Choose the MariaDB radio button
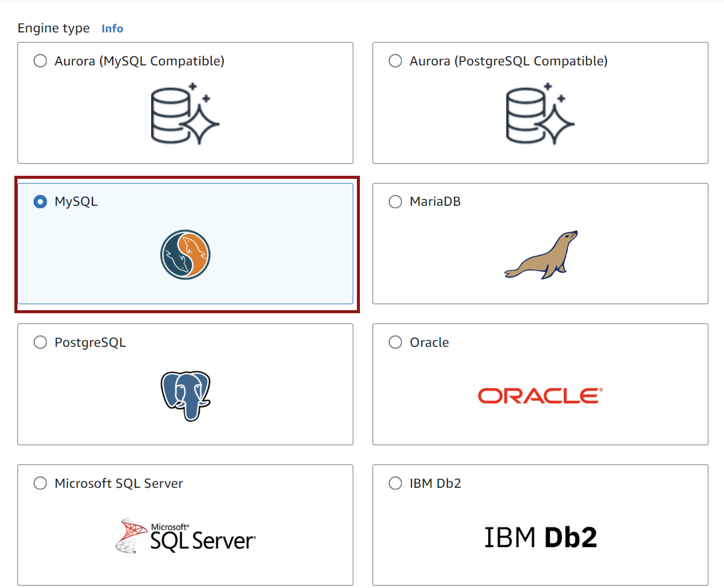This screenshot has width=724, height=588. click(395, 202)
